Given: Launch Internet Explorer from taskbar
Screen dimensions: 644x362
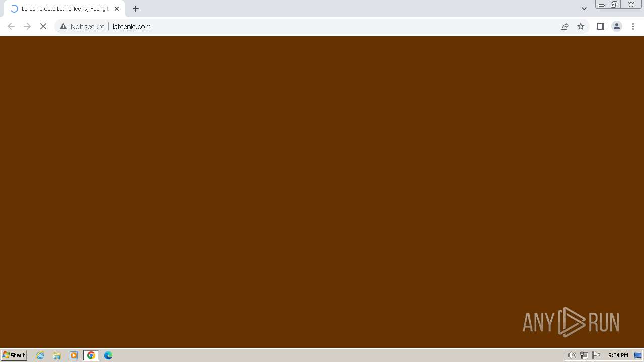Looking at the screenshot, I should [40, 355].
